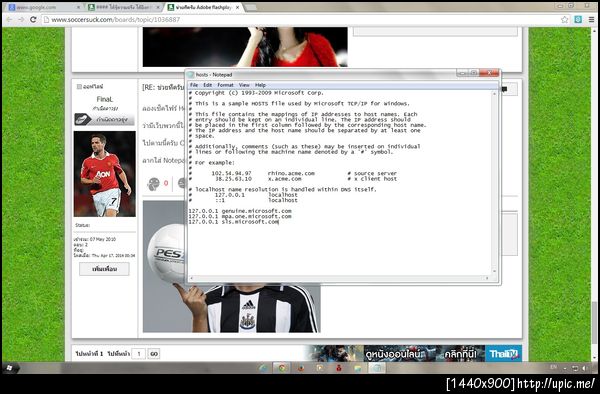
Task: Reload the soccersuck page
Action: (x=33, y=20)
